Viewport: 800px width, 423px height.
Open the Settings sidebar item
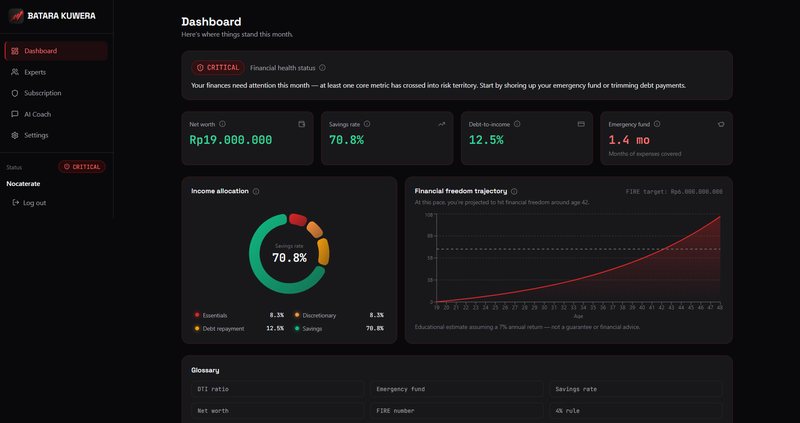[56, 135]
